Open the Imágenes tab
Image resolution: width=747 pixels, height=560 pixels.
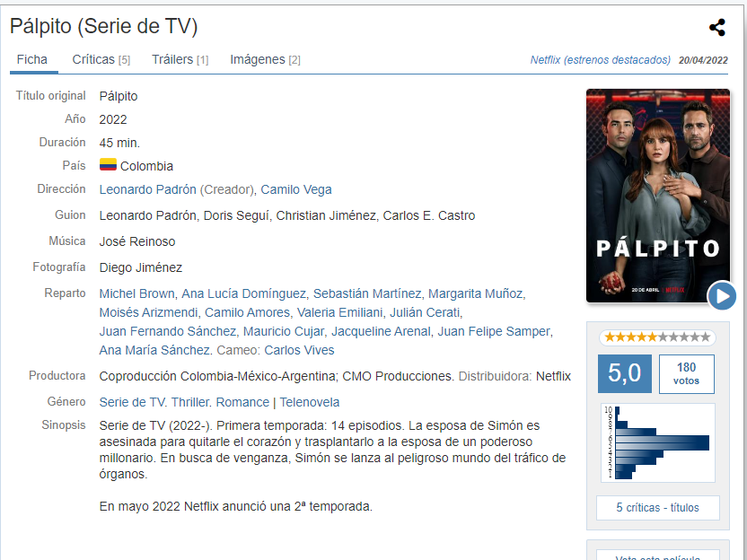pos(266,59)
